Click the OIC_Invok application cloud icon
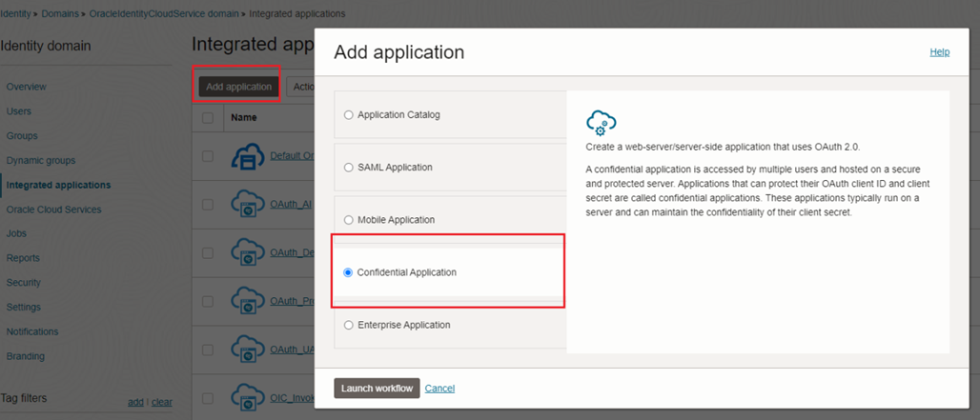Viewport: 980px width, 420px height. coord(247,397)
